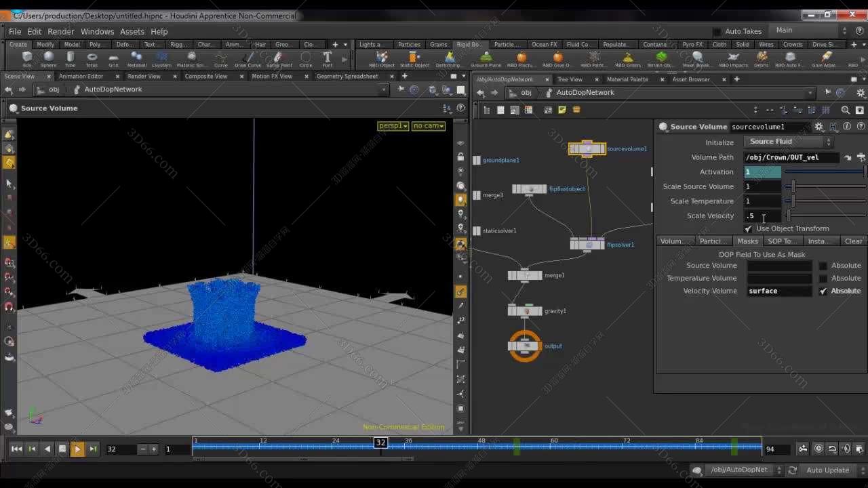Open the no cam camera dropdown
Image resolution: width=868 pixels, height=488 pixels.
[428, 125]
